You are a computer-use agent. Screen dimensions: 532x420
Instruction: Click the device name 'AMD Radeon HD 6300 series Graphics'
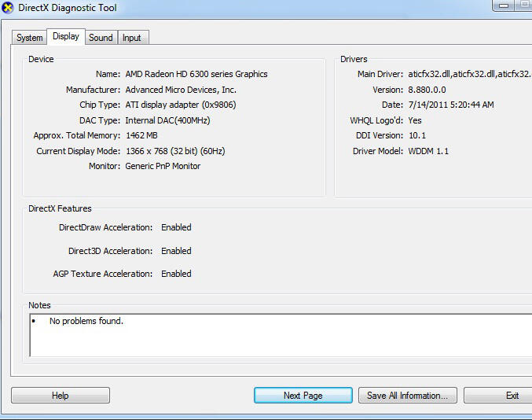(x=196, y=74)
